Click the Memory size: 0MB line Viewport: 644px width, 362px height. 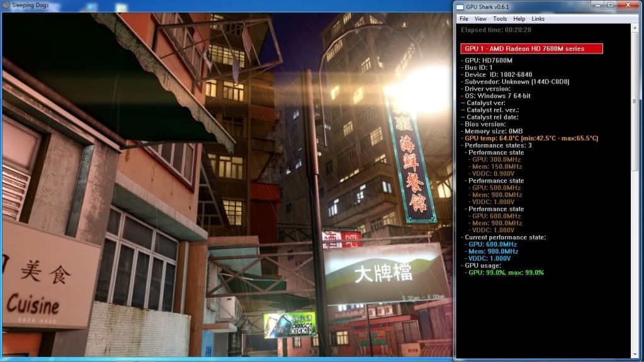coord(492,131)
